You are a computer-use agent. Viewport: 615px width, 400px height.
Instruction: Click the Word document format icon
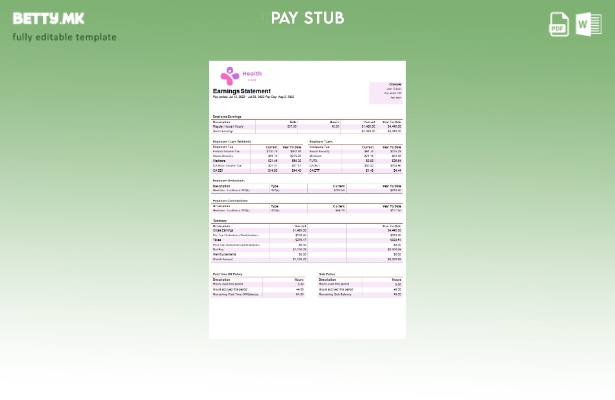[588, 24]
